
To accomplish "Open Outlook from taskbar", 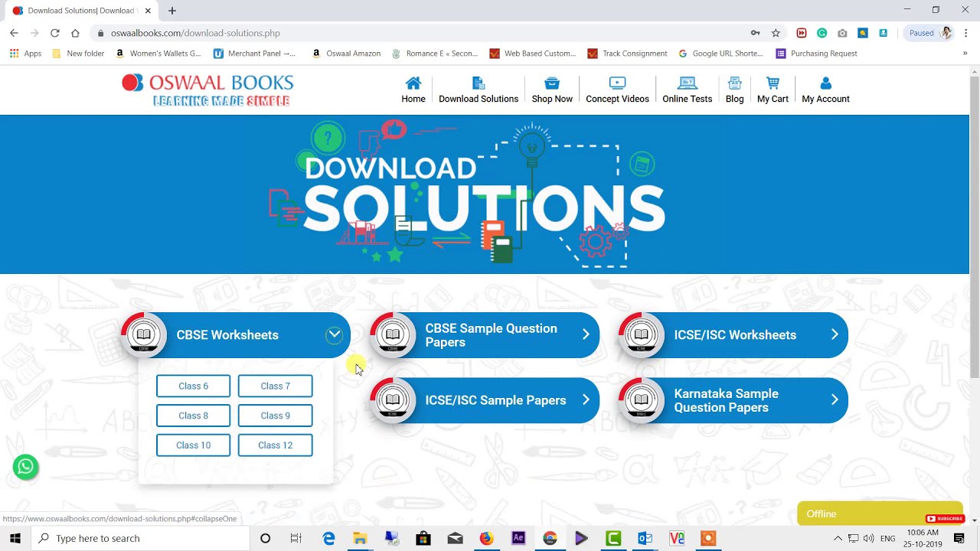I will click(x=645, y=538).
